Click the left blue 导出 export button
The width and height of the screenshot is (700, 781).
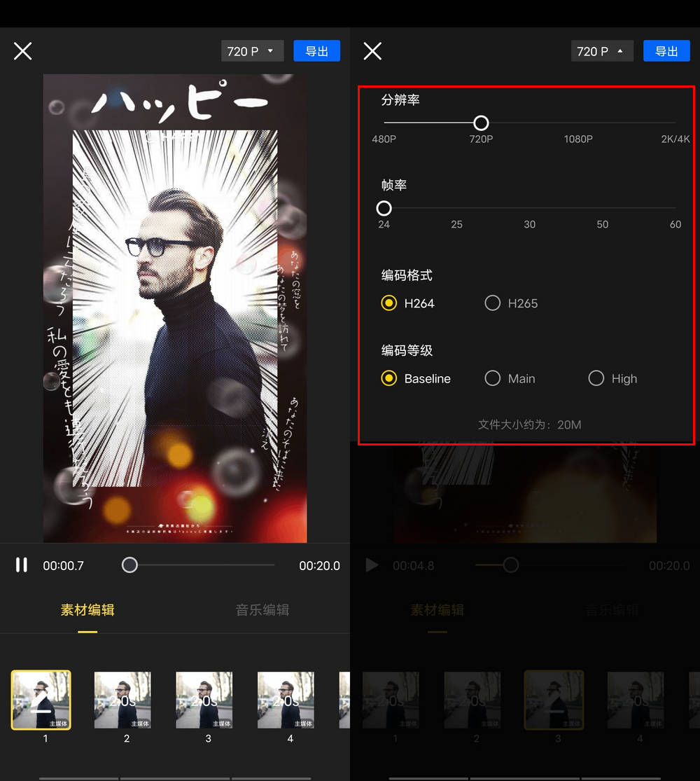coord(316,51)
